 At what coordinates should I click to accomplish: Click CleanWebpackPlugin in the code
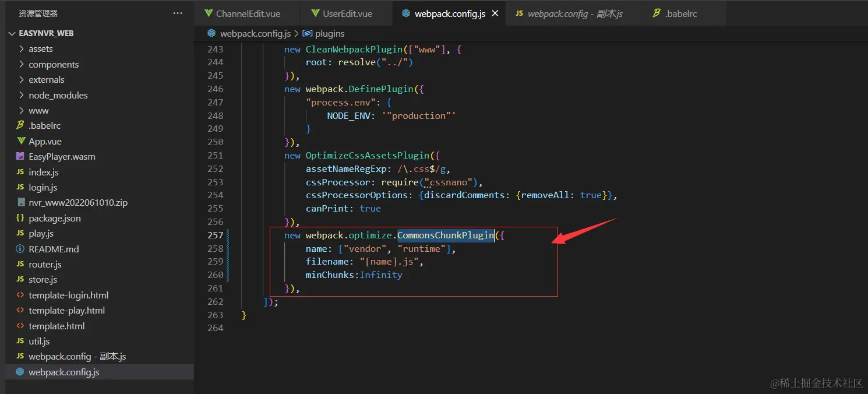(354, 49)
